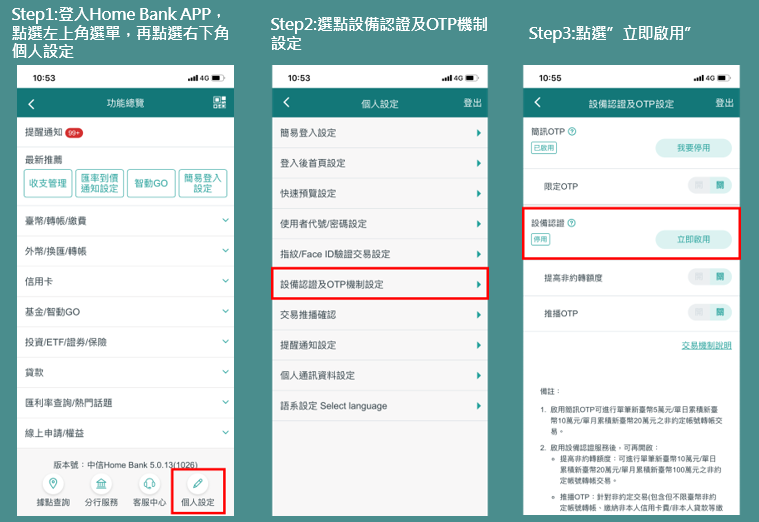This screenshot has height=522, width=759.
Task: Open 語系設定 Select language item
Action: tap(380, 406)
